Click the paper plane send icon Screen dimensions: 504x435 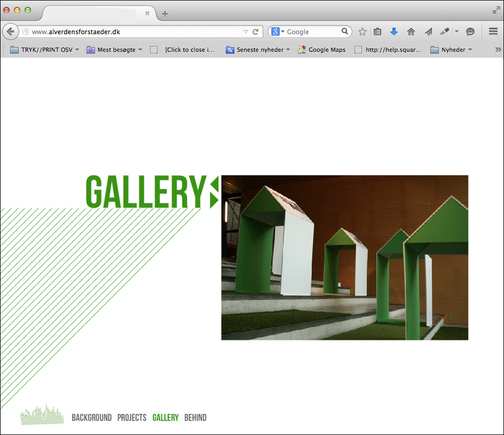pos(428,32)
